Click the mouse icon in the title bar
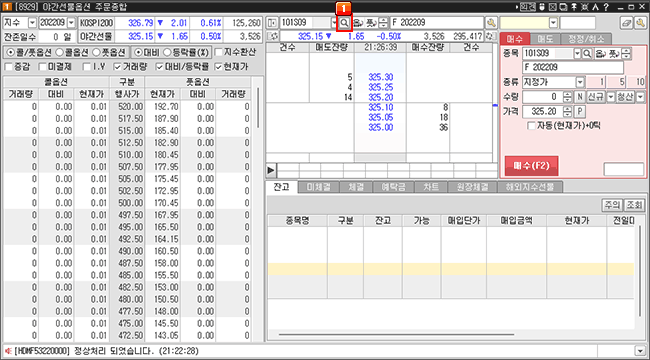This screenshot has height=360, width=650. pos(543,7)
